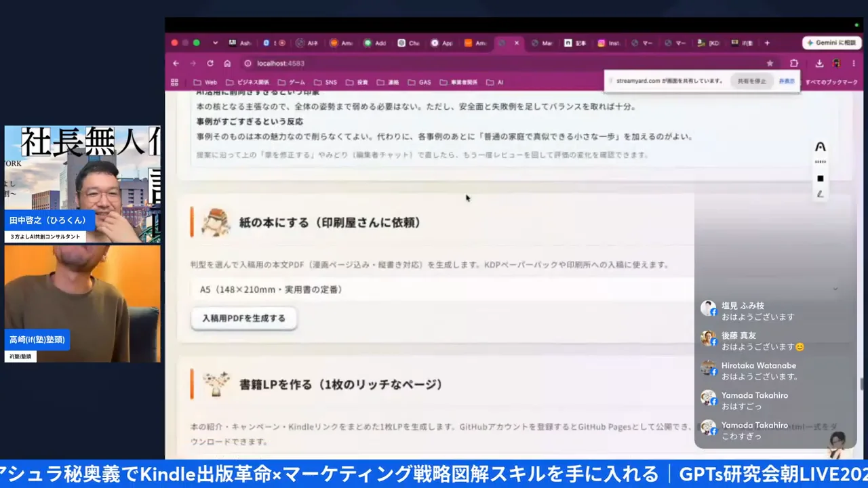Click the 'A' logo on floating annotation bar
The image size is (868, 488).
point(820,147)
